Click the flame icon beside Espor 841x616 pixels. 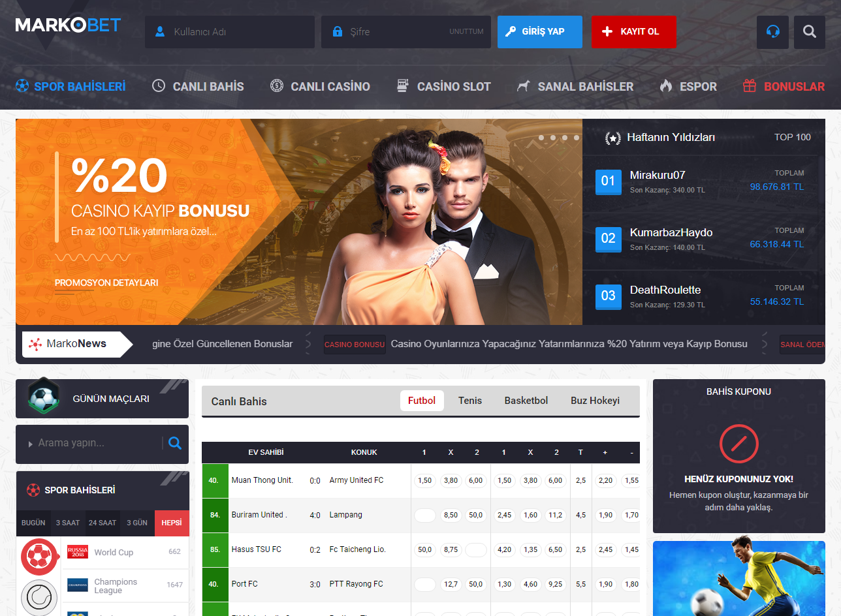pyautogui.click(x=665, y=86)
